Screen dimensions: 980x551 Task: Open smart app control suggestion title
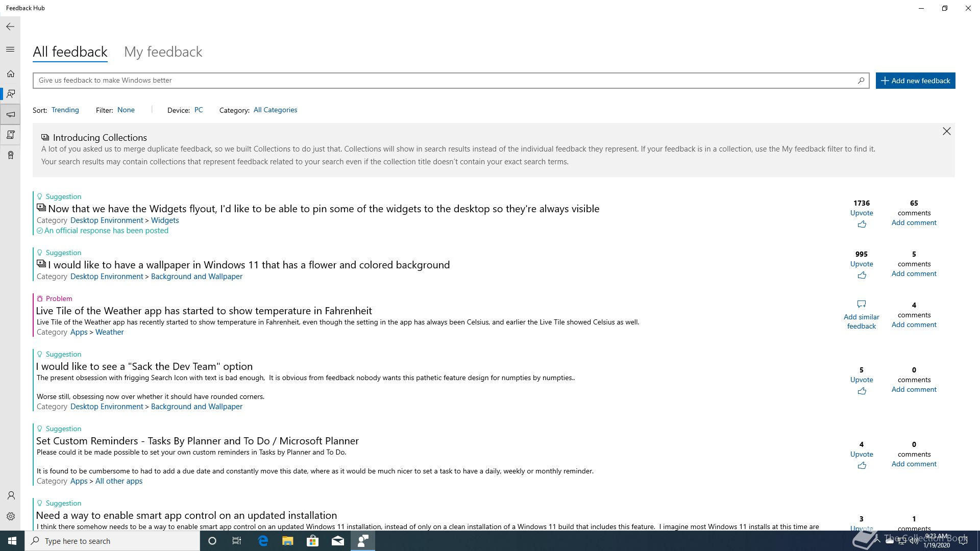point(186,515)
